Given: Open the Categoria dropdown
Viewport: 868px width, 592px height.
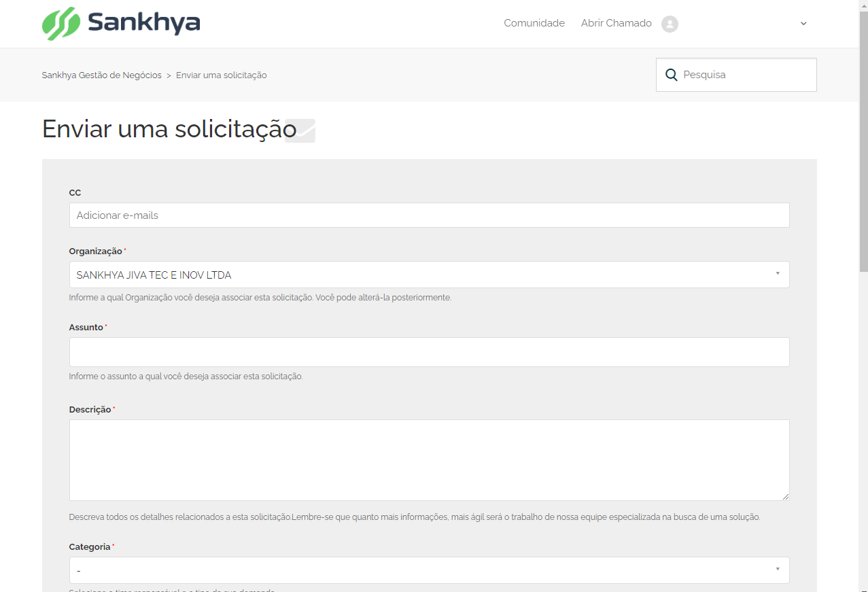Looking at the screenshot, I should (429, 570).
